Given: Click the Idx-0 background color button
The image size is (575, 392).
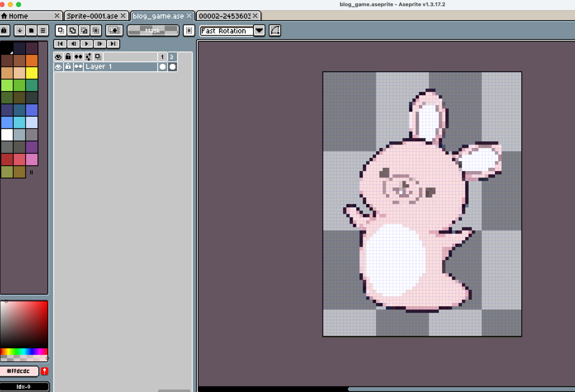Looking at the screenshot, I should click(x=24, y=387).
